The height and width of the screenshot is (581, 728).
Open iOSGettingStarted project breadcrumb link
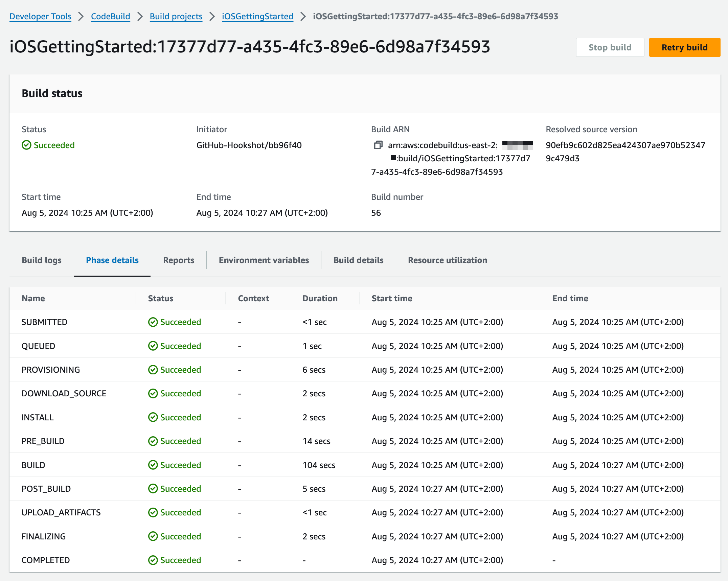tap(257, 16)
